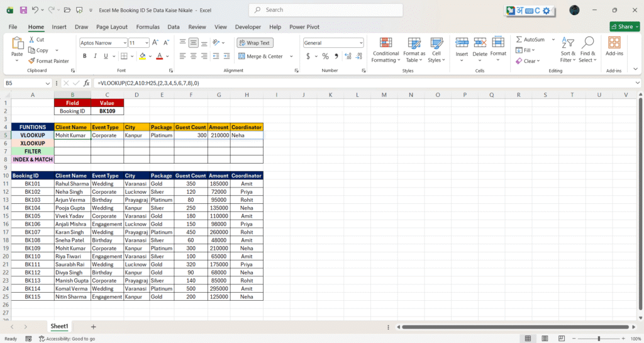The height and width of the screenshot is (343, 644).
Task: Toggle Middle Align vertical alignment
Action: point(194,43)
